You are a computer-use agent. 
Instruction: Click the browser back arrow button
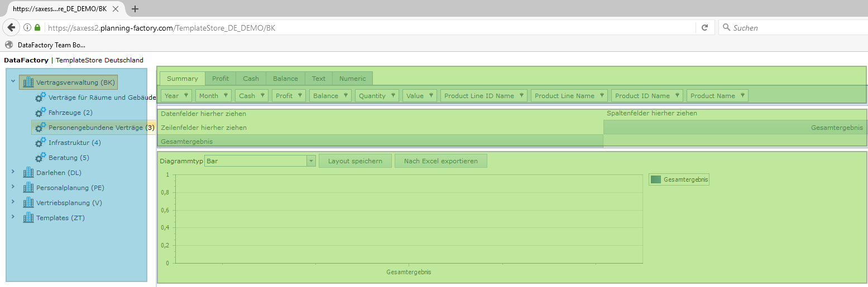pyautogui.click(x=11, y=27)
